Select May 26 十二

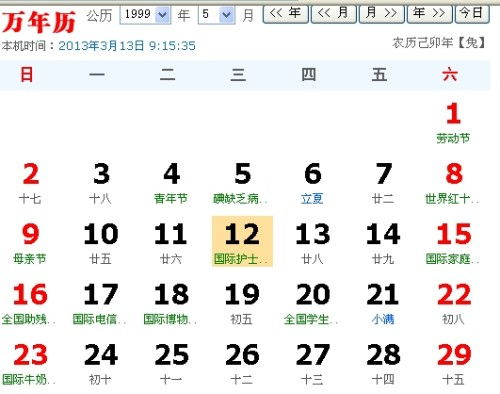pos(242,364)
